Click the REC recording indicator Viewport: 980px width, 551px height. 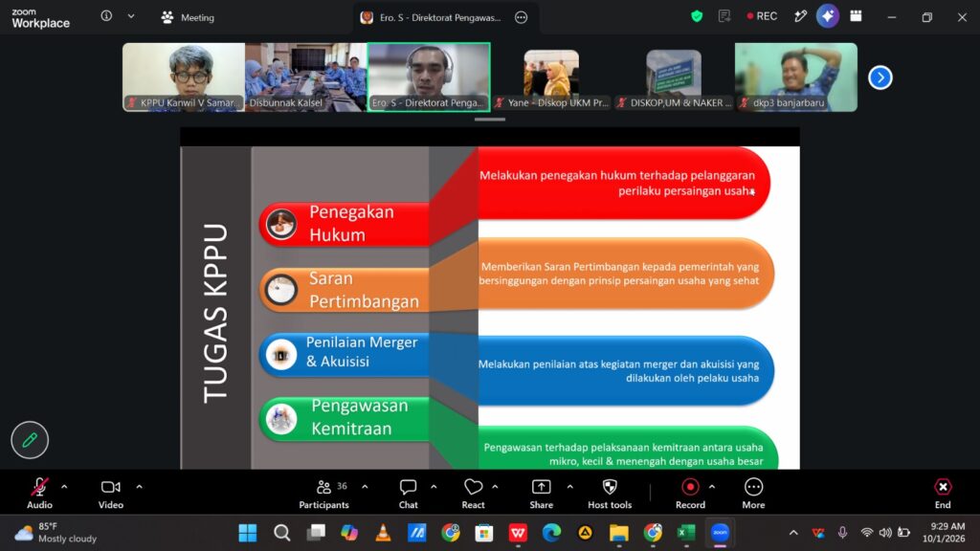point(762,17)
